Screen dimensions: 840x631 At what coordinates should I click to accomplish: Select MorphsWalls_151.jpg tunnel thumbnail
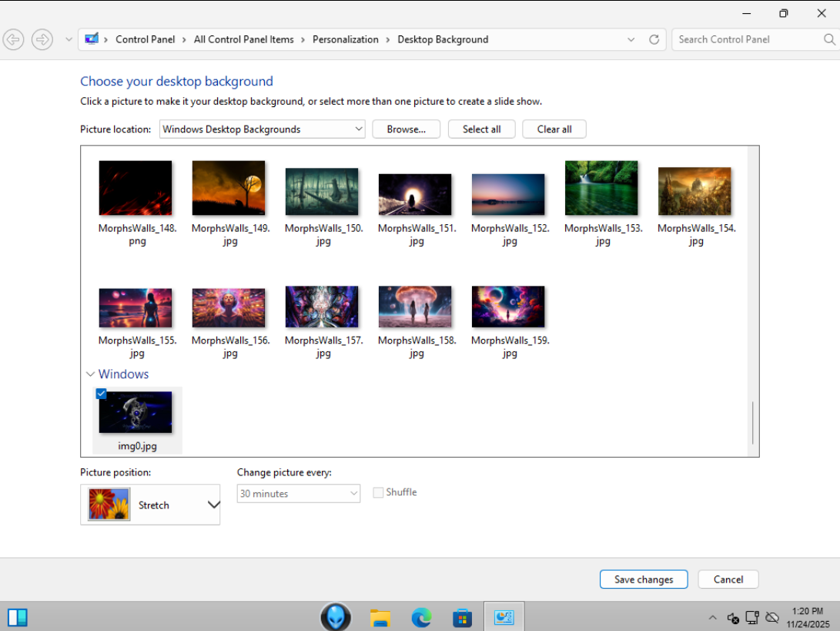[415, 195]
